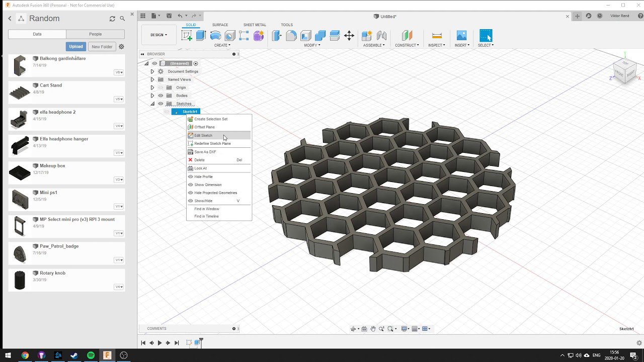Viewport: 644px width, 362px height.
Task: Toggle visibility eye for Bodies folder
Action: [x=161, y=96]
